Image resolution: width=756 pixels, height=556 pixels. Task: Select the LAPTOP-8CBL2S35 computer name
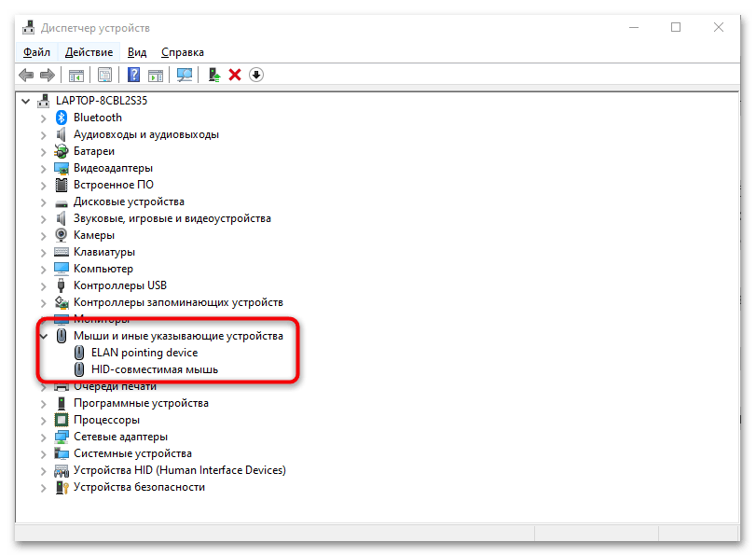click(x=102, y=101)
